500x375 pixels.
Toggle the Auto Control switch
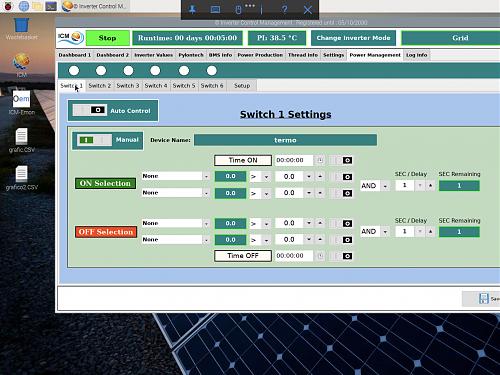pos(90,110)
